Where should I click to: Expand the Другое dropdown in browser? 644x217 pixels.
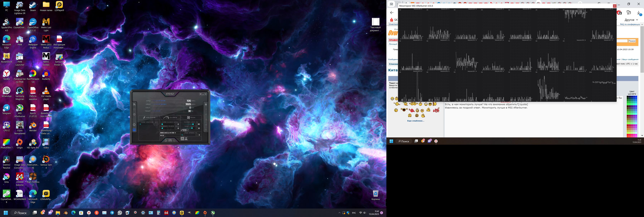631,20
